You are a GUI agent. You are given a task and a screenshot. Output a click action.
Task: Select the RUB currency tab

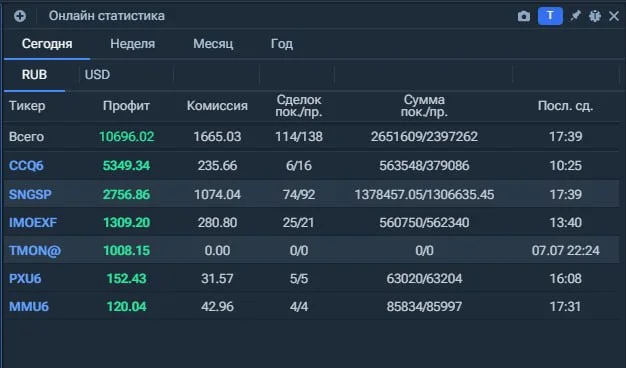tap(34, 75)
